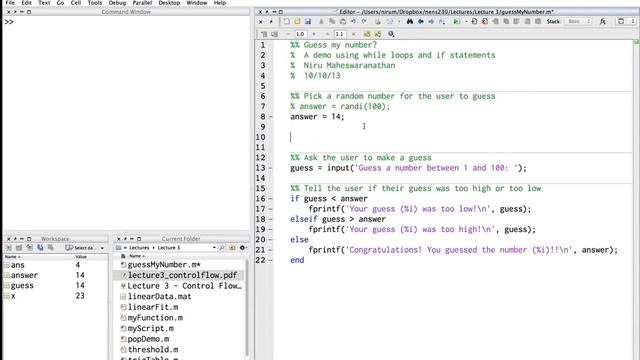Click the Copy icon in Editor toolbar

332,22
